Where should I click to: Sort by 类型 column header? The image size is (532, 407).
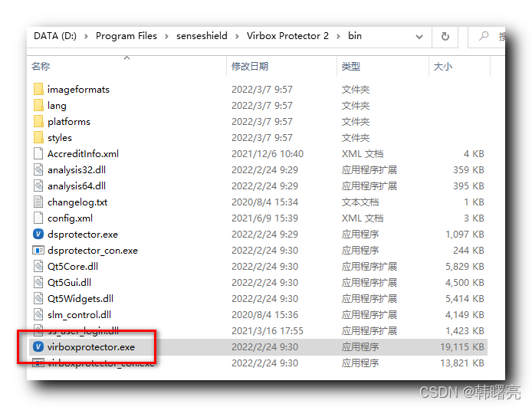351,66
